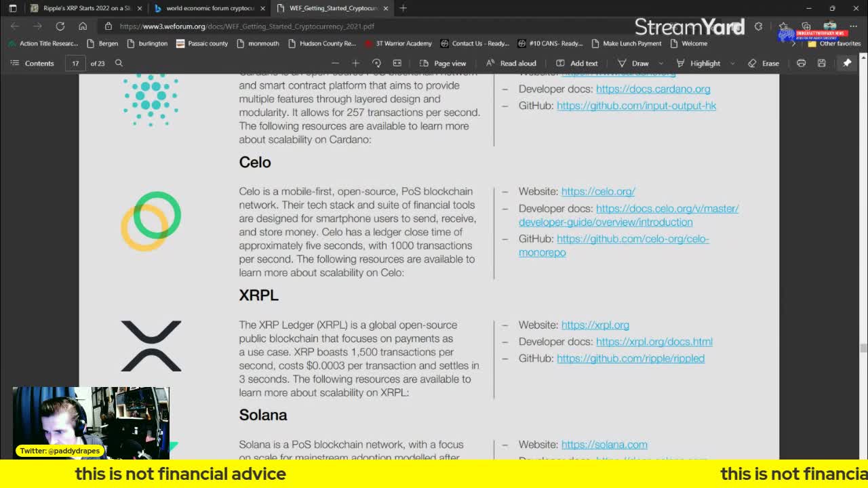Viewport: 868px width, 488px height.
Task: Open browser Settings and more menu
Action: [854, 26]
